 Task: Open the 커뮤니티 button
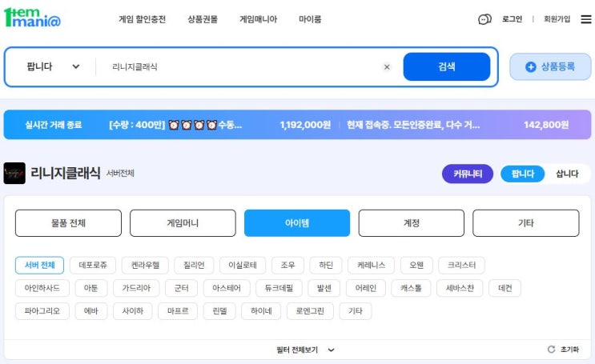pyautogui.click(x=468, y=174)
